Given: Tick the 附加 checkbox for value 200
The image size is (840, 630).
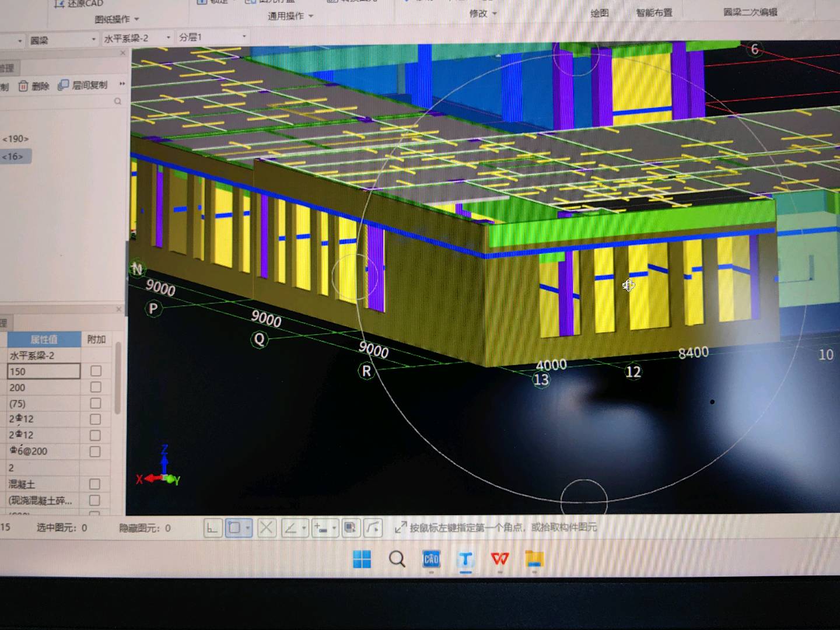Looking at the screenshot, I should (96, 387).
